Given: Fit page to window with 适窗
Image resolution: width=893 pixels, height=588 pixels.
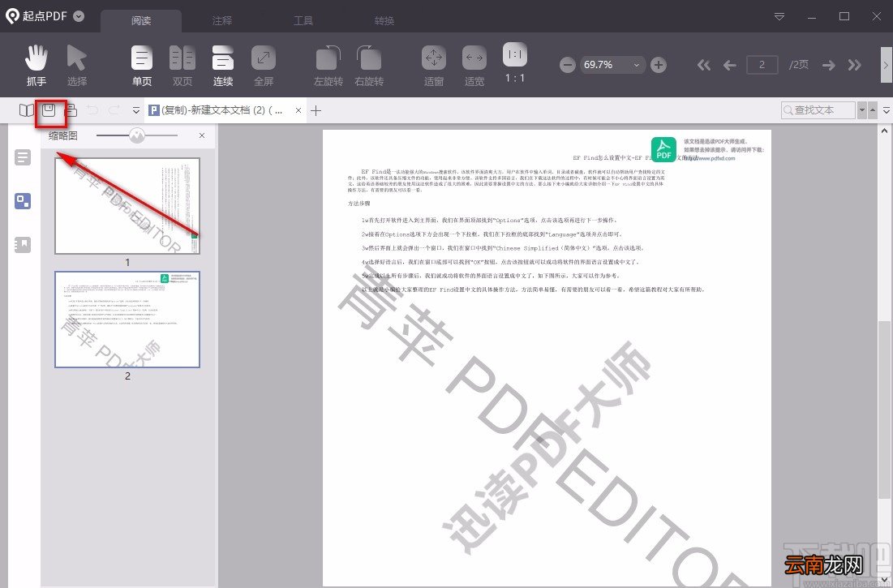Looking at the screenshot, I should [x=433, y=65].
